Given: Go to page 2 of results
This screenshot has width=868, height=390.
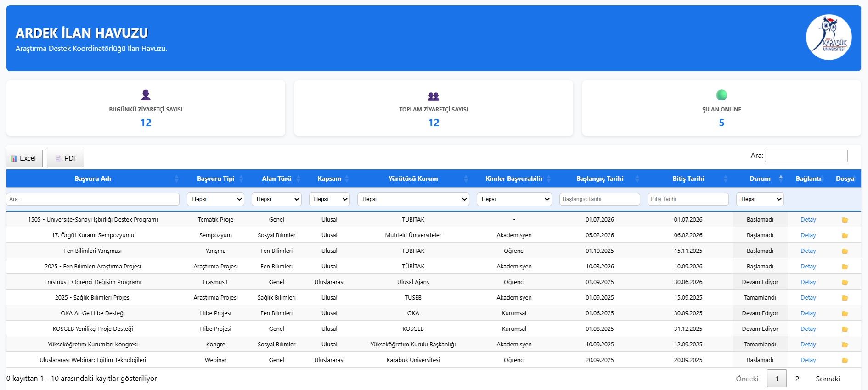Looking at the screenshot, I should tap(797, 379).
